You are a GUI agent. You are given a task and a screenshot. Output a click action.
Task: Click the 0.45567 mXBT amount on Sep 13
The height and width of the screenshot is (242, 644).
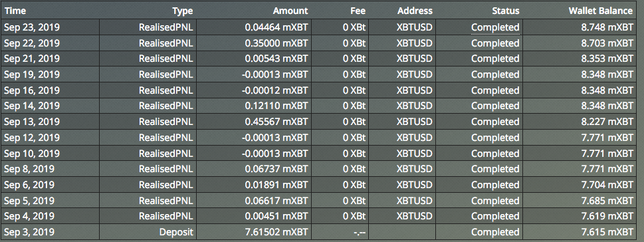pyautogui.click(x=276, y=122)
